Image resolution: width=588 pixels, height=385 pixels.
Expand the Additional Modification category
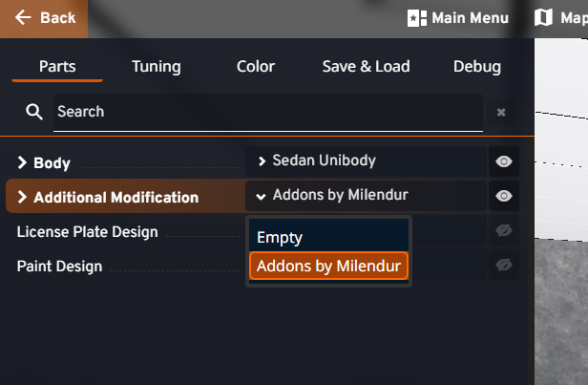point(22,198)
